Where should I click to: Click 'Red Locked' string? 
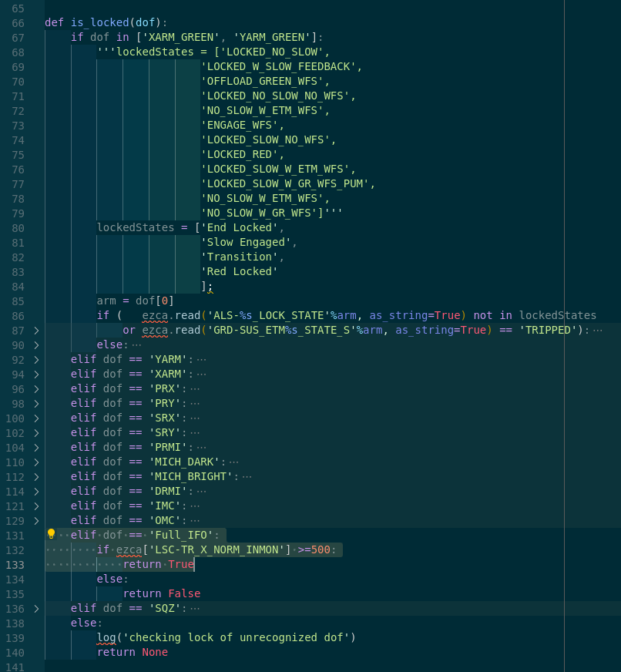240,271
